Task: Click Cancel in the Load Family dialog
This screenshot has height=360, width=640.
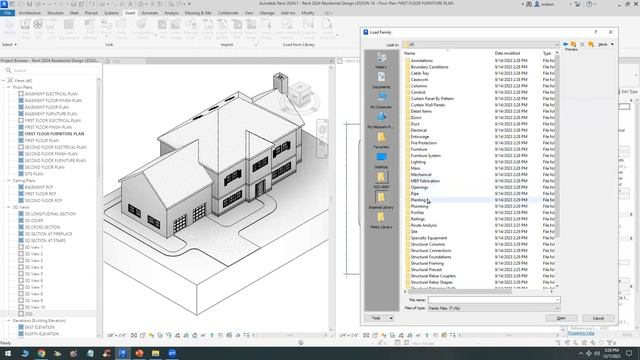Action: click(x=598, y=318)
